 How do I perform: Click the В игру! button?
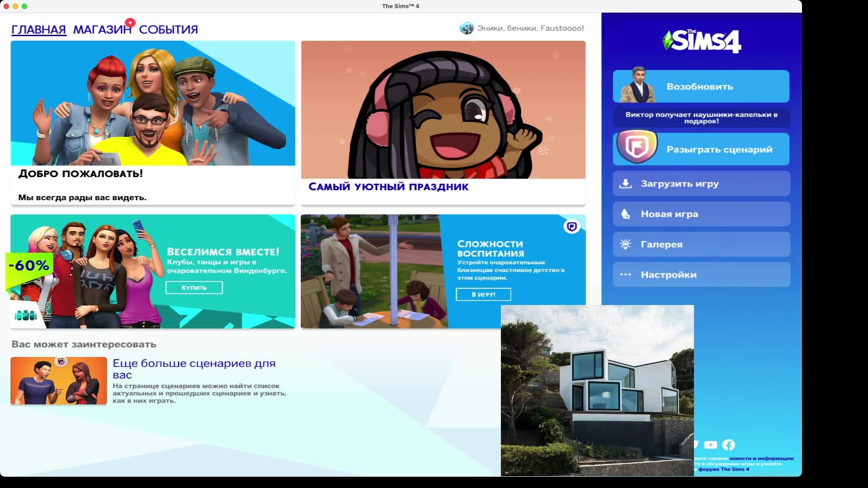click(x=483, y=295)
